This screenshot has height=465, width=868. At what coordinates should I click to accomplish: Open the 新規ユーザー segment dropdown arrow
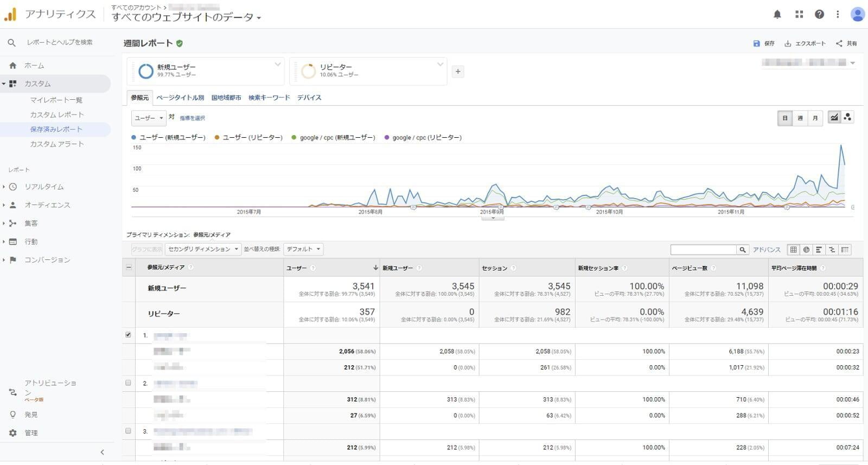coord(278,65)
